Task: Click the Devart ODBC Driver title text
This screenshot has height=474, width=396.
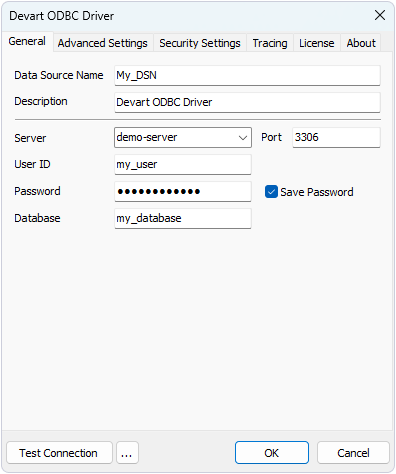Action: pos(62,16)
